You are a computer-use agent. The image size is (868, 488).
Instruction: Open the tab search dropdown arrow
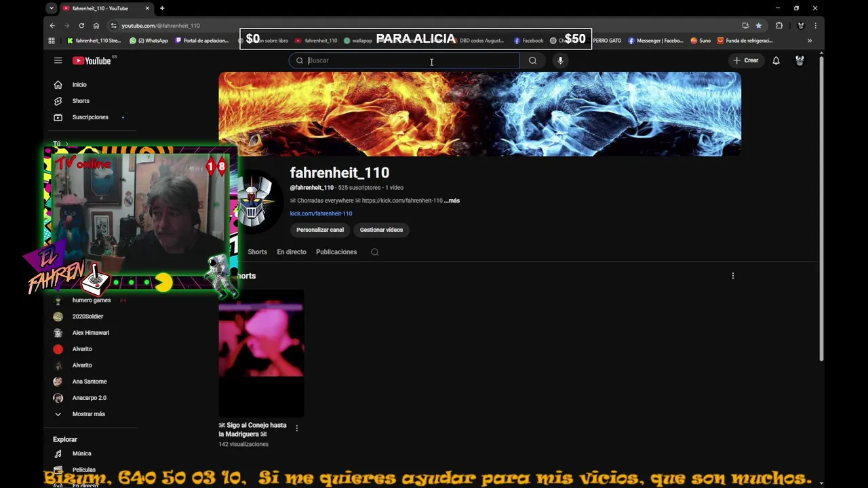(52, 8)
